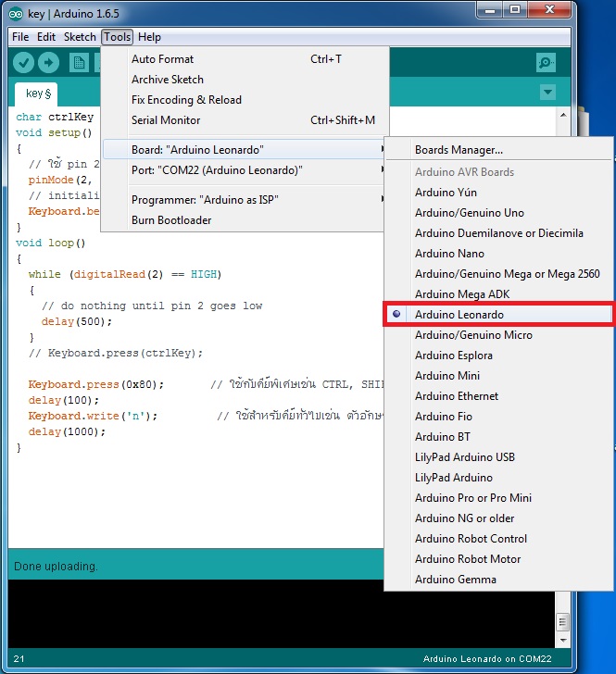The width and height of the screenshot is (616, 674).
Task: Select Arduino Esplora board
Action: tap(498, 356)
